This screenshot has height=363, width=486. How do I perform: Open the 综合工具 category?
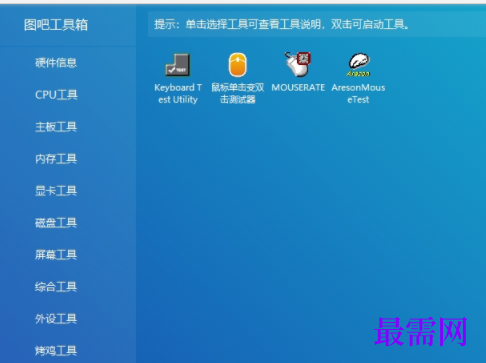point(56,287)
